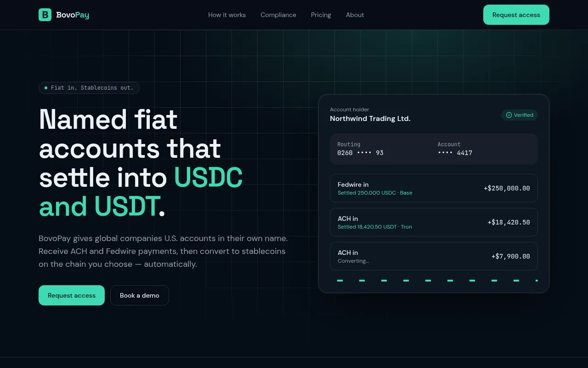Book a demo
Viewport: 588px width, 368px height.
point(140,295)
